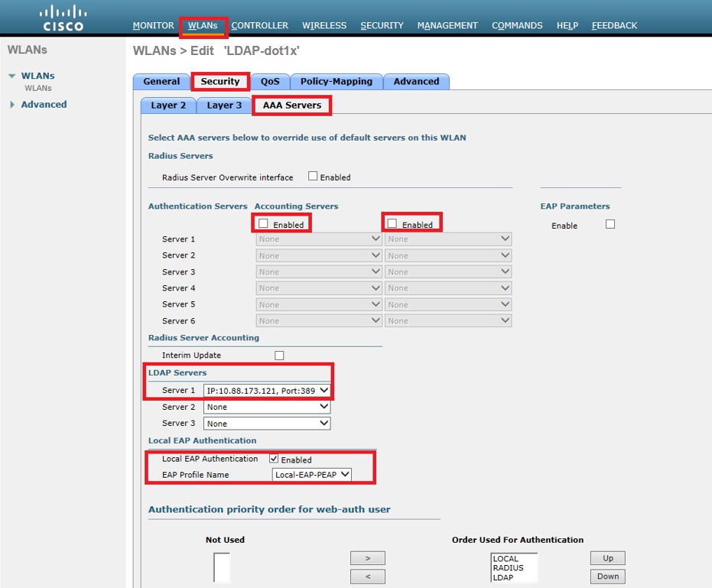Open the MANAGEMENT menu
Viewport: 712px width, 588px height.
[x=447, y=25]
